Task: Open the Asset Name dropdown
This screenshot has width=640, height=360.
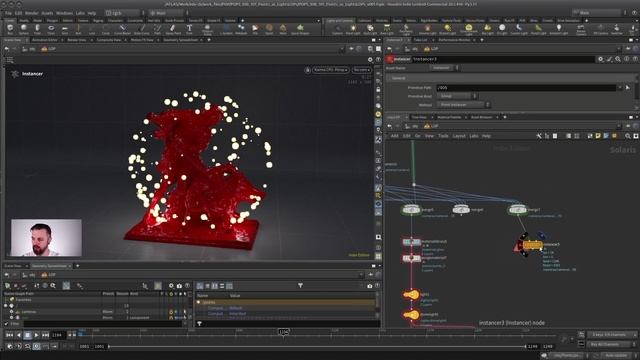Action: click(x=445, y=68)
